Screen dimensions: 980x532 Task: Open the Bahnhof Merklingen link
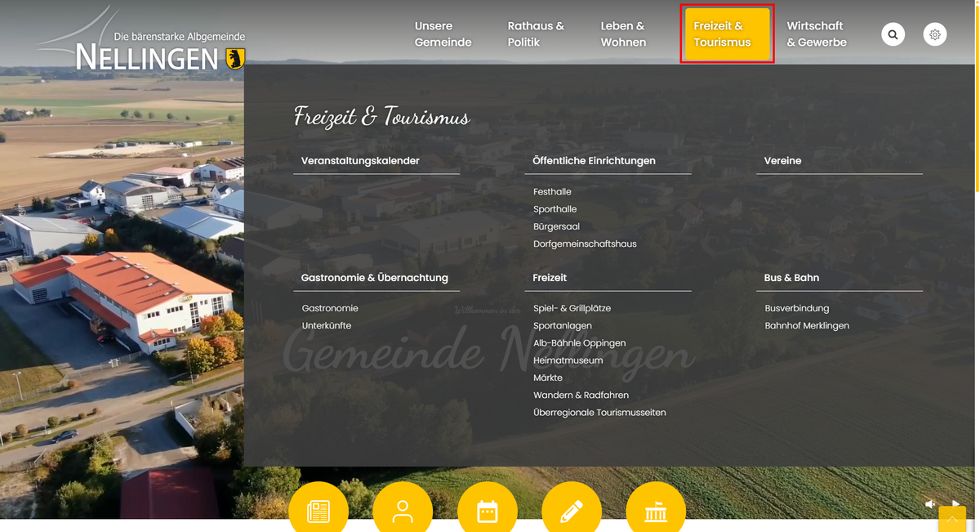tap(807, 325)
